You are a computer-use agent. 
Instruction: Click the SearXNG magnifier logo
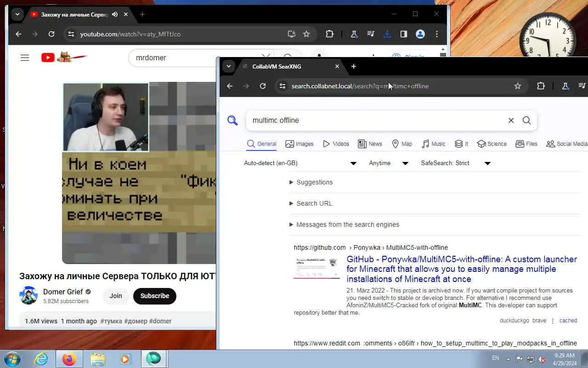[x=233, y=121]
